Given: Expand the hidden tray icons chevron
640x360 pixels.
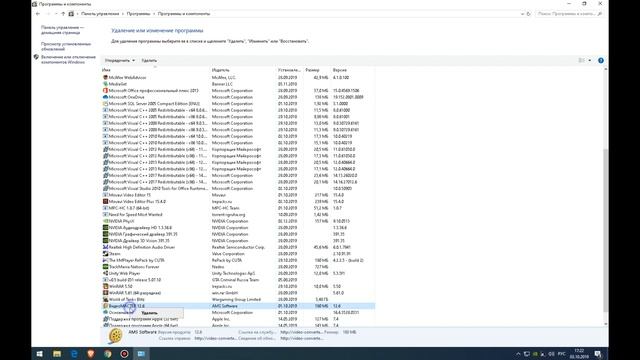Looking at the screenshot, I should coord(518,353).
